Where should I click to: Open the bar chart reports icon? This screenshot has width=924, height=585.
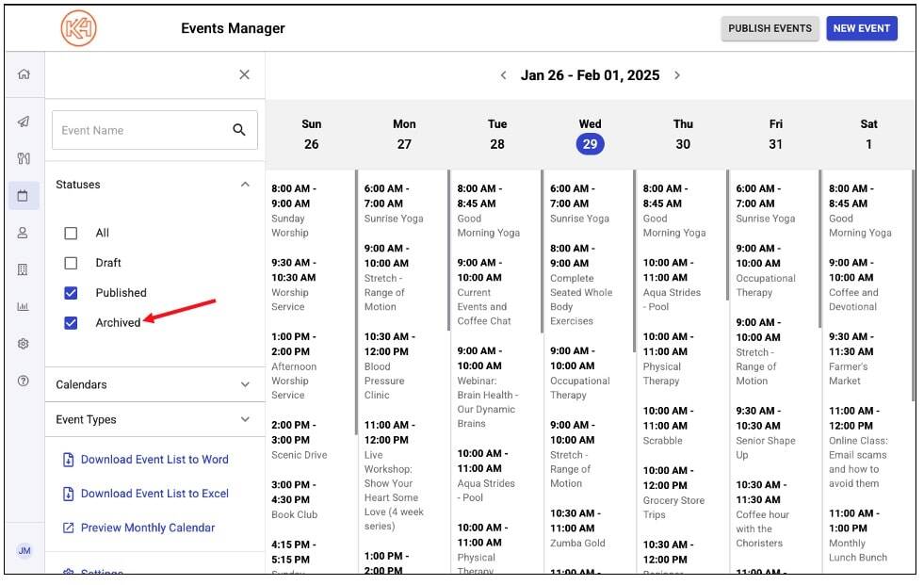(x=23, y=306)
